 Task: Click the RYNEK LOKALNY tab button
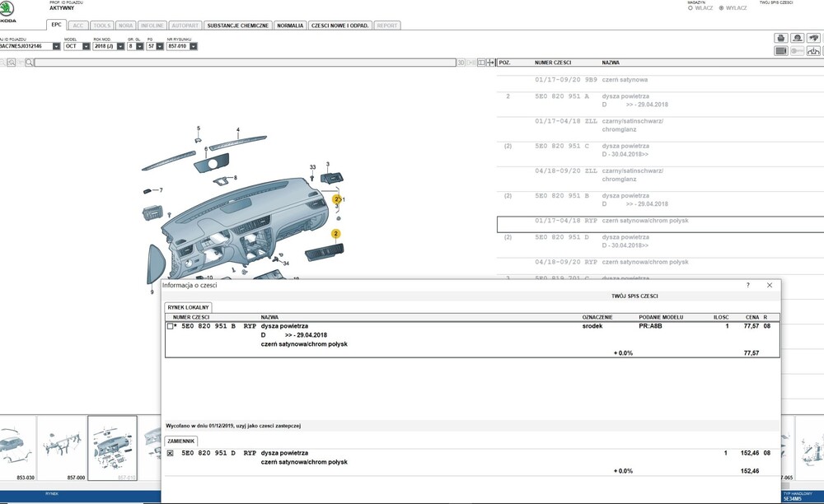[189, 307]
